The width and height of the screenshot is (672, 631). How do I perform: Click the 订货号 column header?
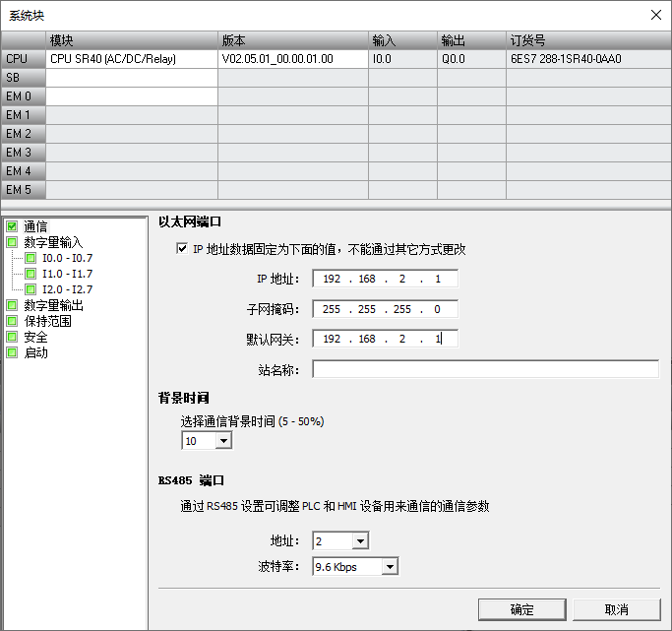[588, 40]
